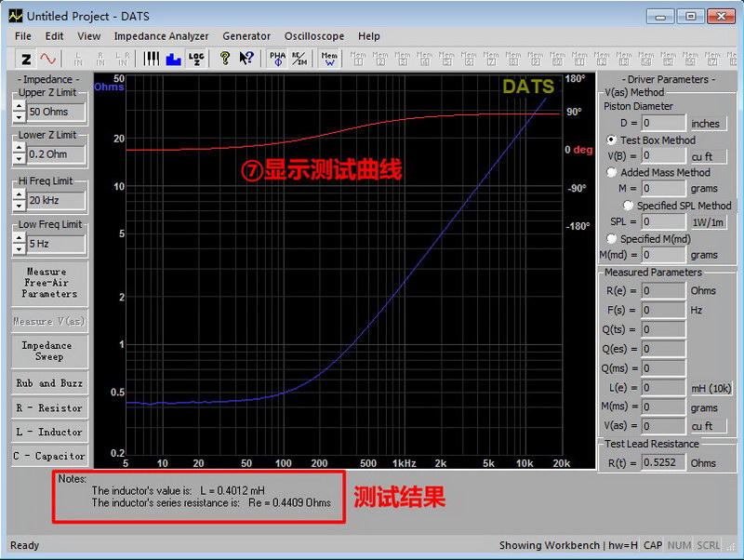Open the Oscilloscope menu
Screen dimensions: 744x560
click(x=313, y=36)
